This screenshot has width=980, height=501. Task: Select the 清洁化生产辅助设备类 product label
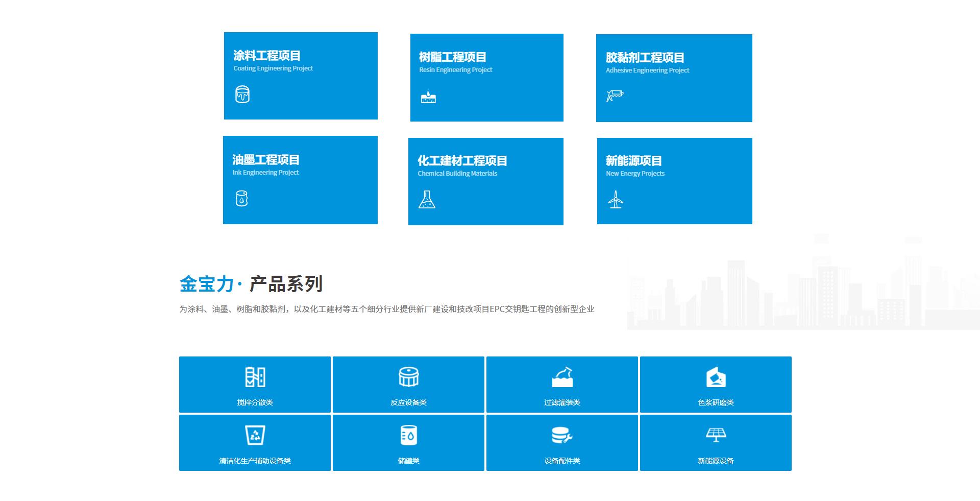tap(255, 461)
